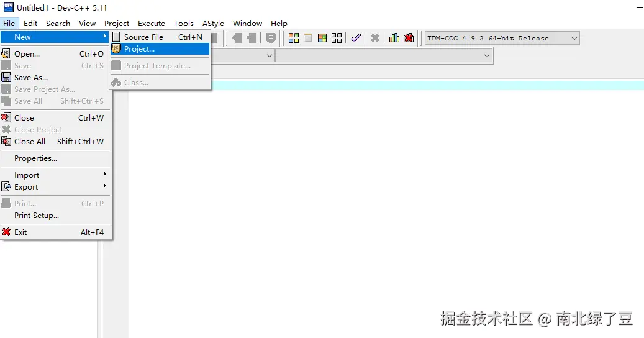This screenshot has height=338, width=644.
Task: Click the grayed Save All entry
Action: [x=55, y=101]
